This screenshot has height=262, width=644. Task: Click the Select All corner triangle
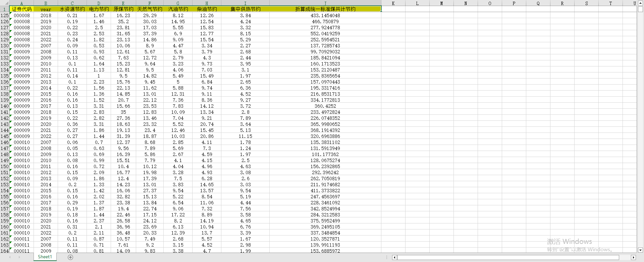5,3
